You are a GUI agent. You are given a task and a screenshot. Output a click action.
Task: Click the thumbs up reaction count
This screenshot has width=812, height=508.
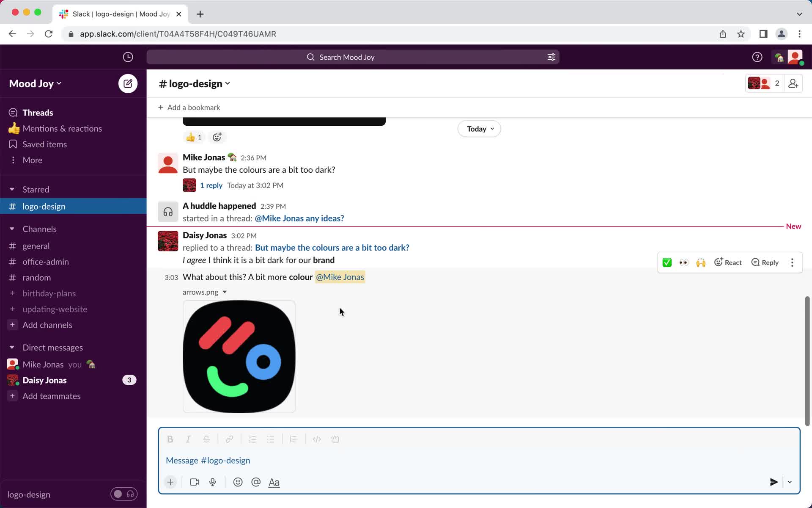point(194,137)
